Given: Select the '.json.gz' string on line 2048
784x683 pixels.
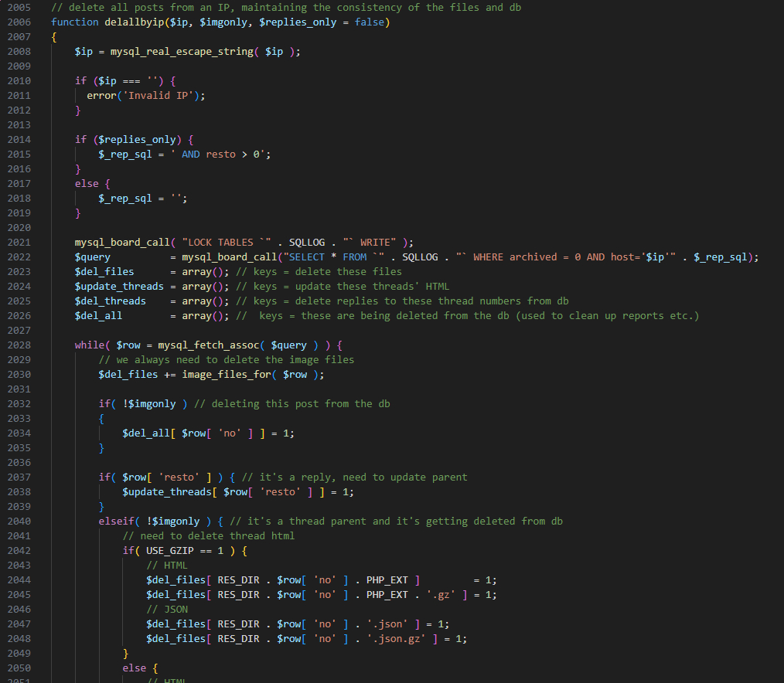Looking at the screenshot, I should [396, 639].
